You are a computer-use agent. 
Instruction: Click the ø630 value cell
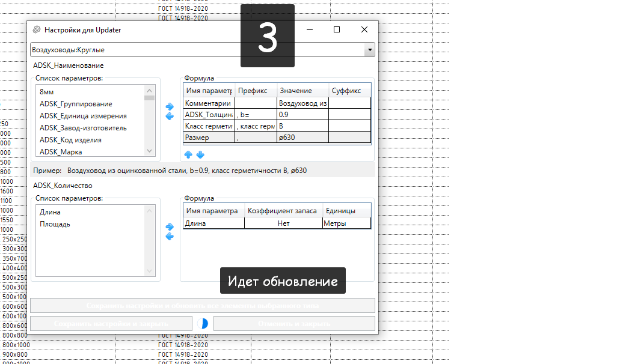coord(302,137)
